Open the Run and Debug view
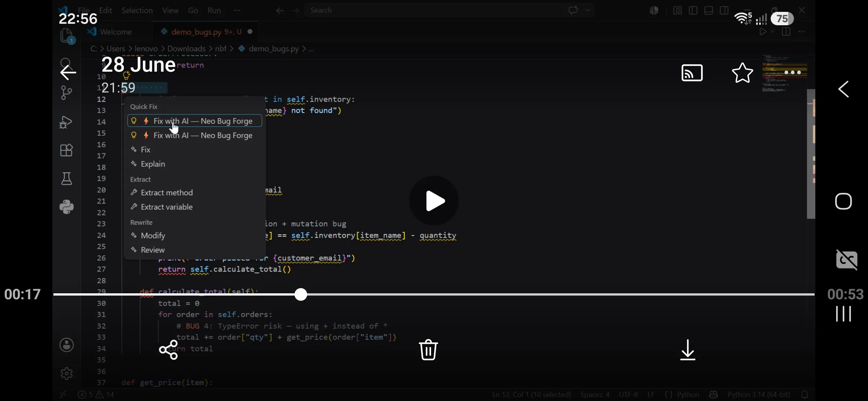The image size is (868, 401). click(66, 122)
